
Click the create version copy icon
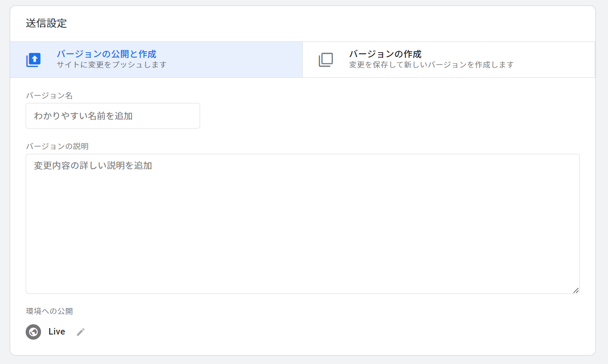point(326,60)
